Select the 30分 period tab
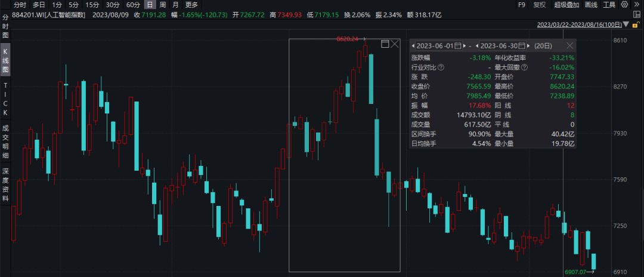 pyautogui.click(x=113, y=5)
